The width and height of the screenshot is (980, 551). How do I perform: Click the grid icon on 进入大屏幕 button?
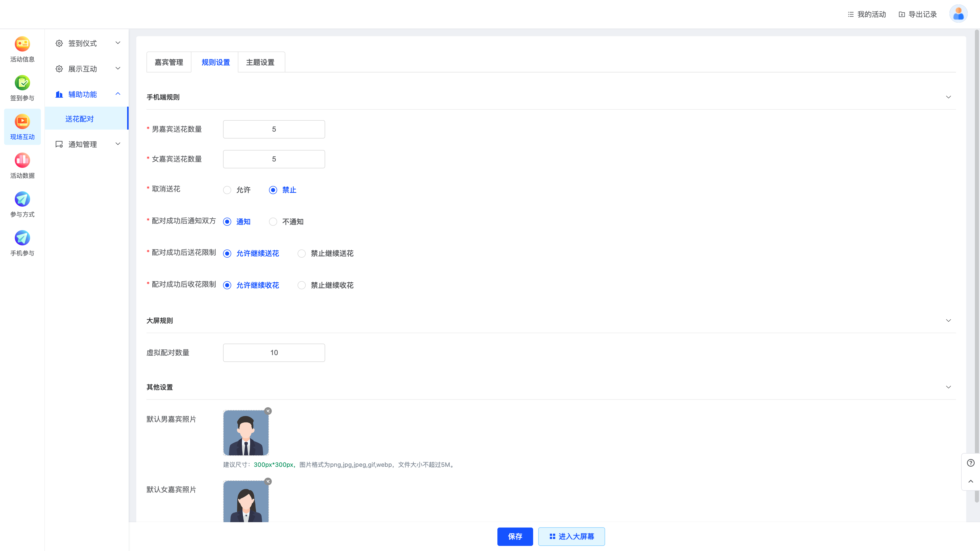click(552, 536)
